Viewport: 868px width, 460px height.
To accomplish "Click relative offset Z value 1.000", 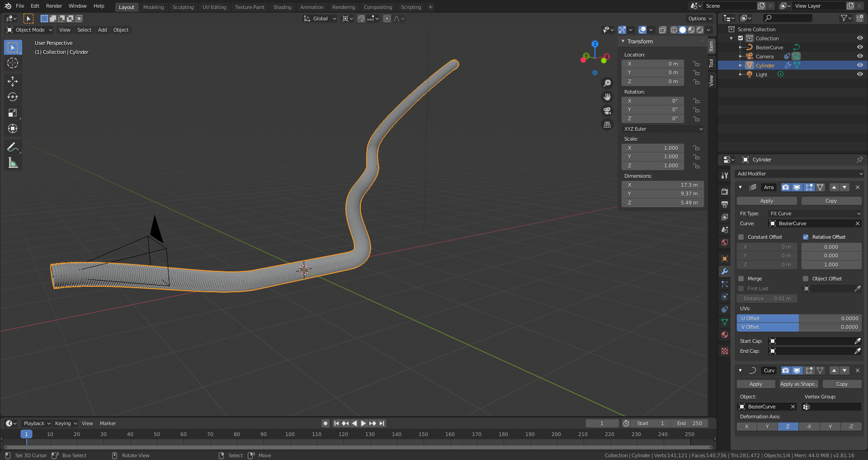I will click(x=831, y=265).
